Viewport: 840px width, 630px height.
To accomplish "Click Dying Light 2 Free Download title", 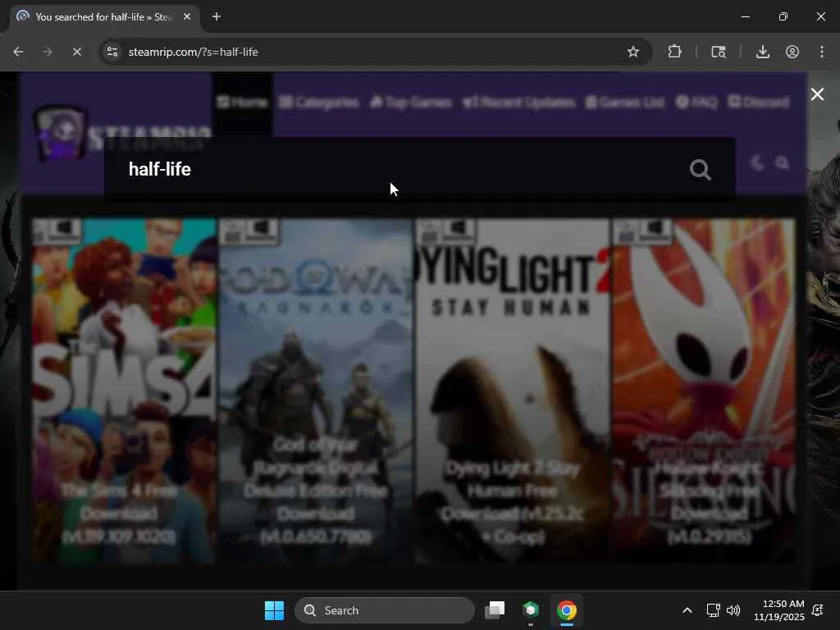I will (513, 503).
